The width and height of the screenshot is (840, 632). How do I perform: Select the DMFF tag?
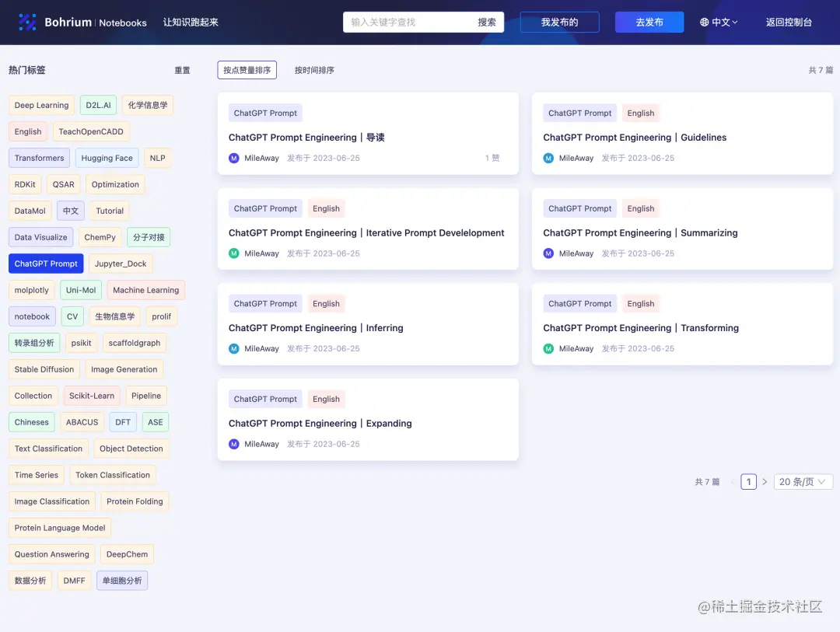point(74,581)
